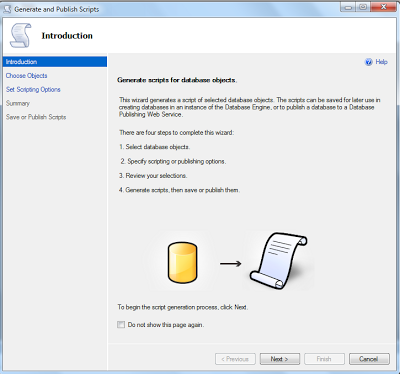The image size is (400, 374).
Task: Click the 'Generate scripts for database objects.' heading
Action: point(177,80)
